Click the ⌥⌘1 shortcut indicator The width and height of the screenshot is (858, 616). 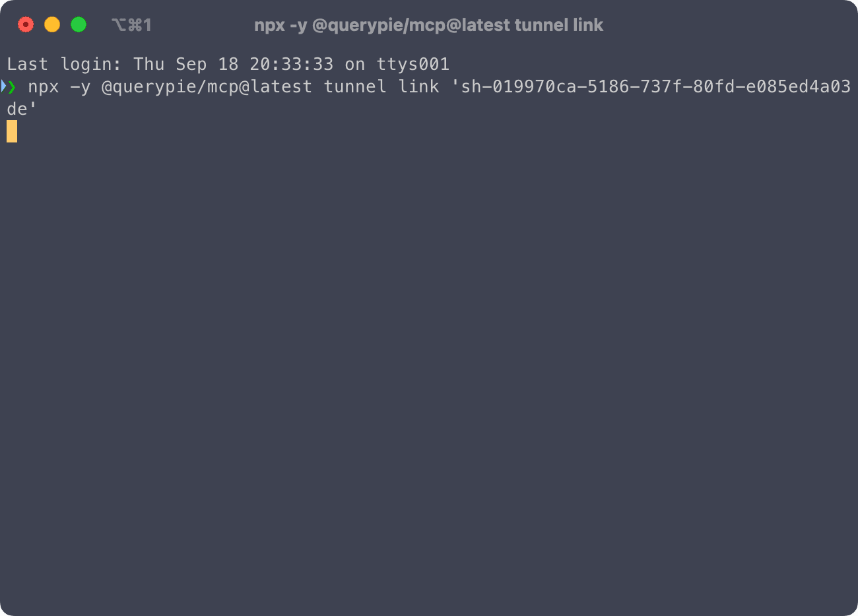point(132,25)
